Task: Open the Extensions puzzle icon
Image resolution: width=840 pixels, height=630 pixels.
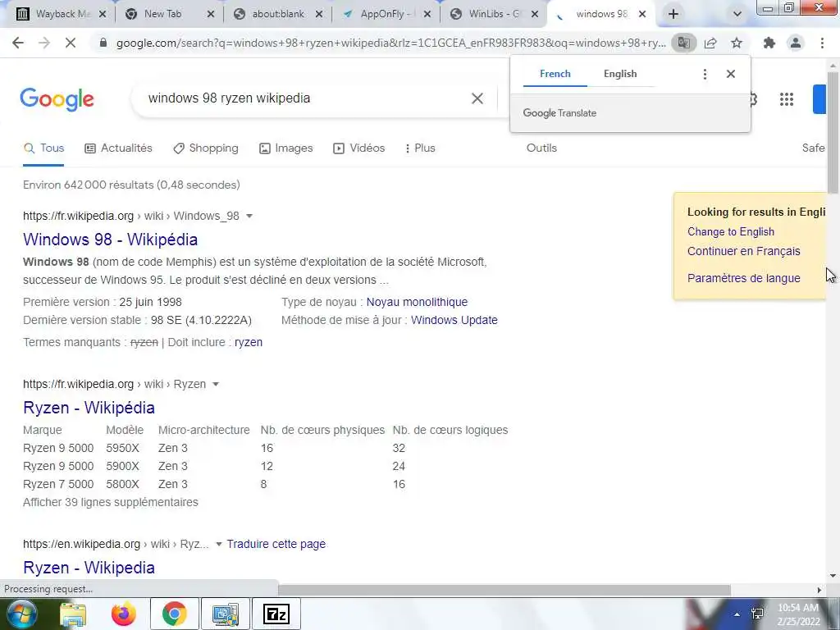Action: (x=769, y=43)
